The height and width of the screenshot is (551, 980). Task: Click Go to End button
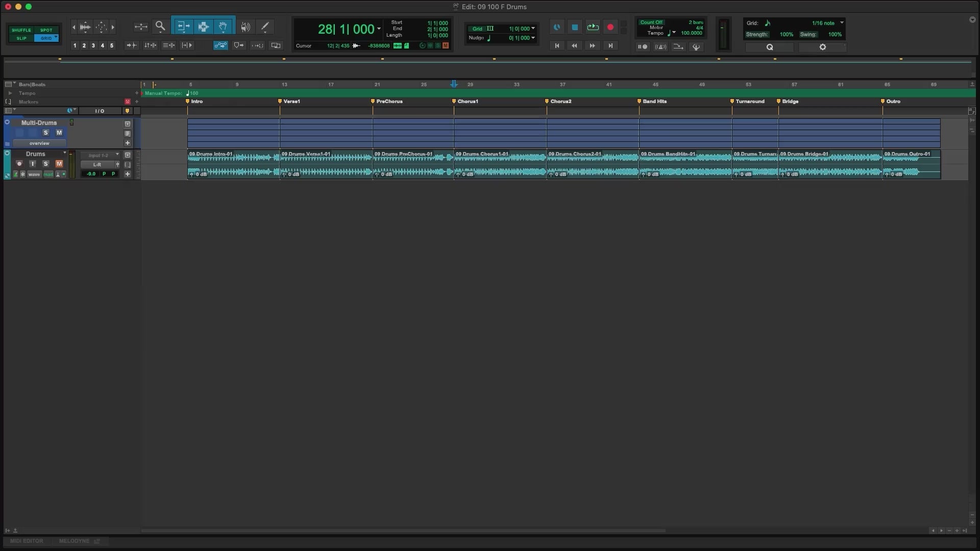[610, 46]
